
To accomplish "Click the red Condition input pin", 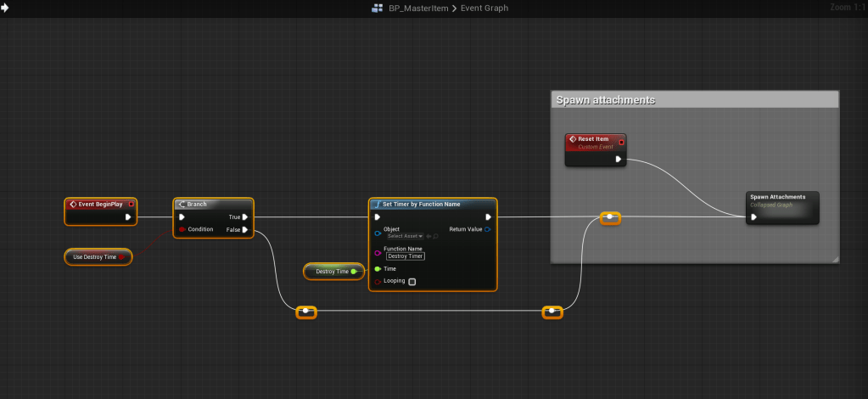I will click(x=182, y=229).
